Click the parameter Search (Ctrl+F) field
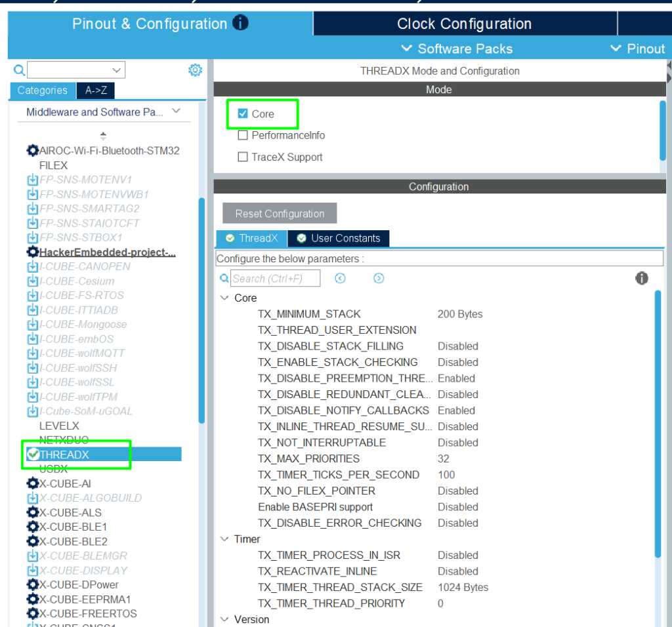 click(x=275, y=279)
